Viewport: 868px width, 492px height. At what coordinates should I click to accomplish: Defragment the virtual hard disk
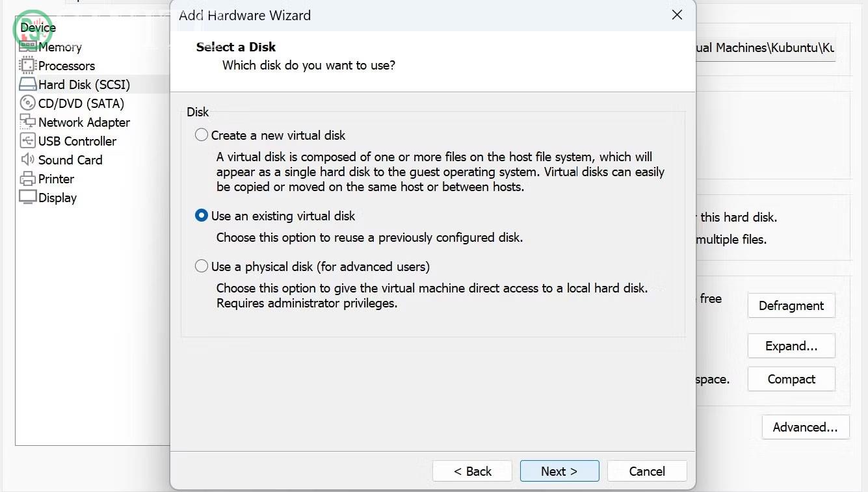click(791, 305)
